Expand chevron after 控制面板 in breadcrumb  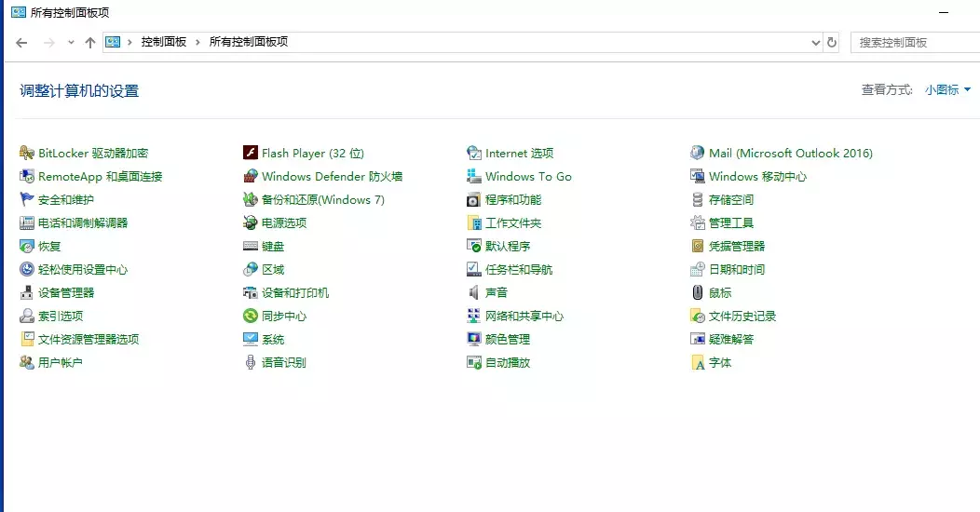click(x=197, y=42)
